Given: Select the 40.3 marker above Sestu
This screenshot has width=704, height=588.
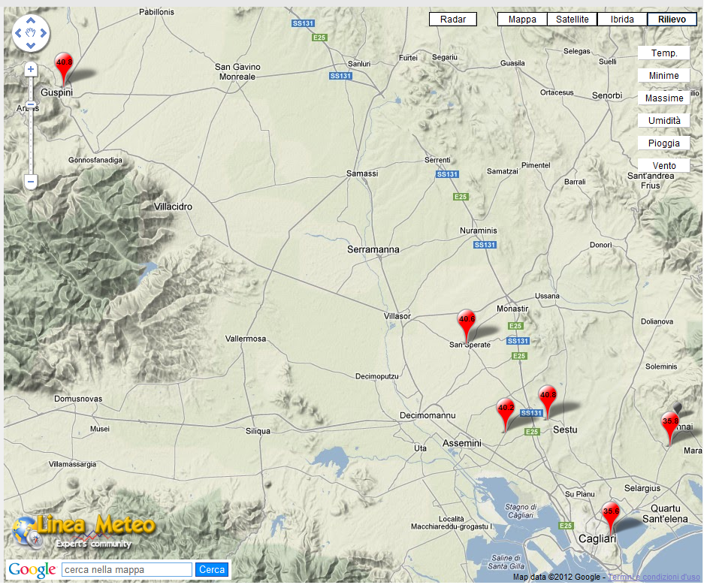Looking at the screenshot, I should [x=548, y=397].
